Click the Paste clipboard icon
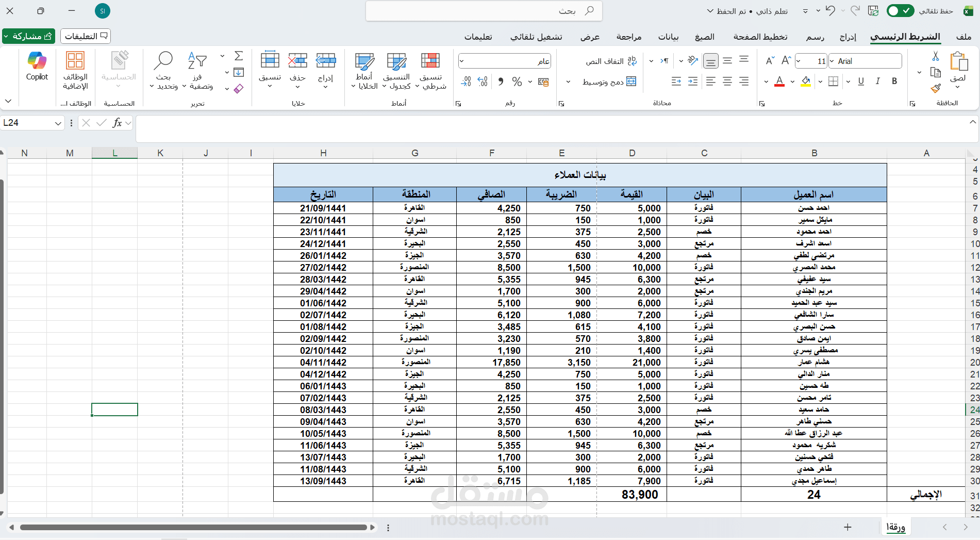This screenshot has height=540, width=980. (x=958, y=62)
